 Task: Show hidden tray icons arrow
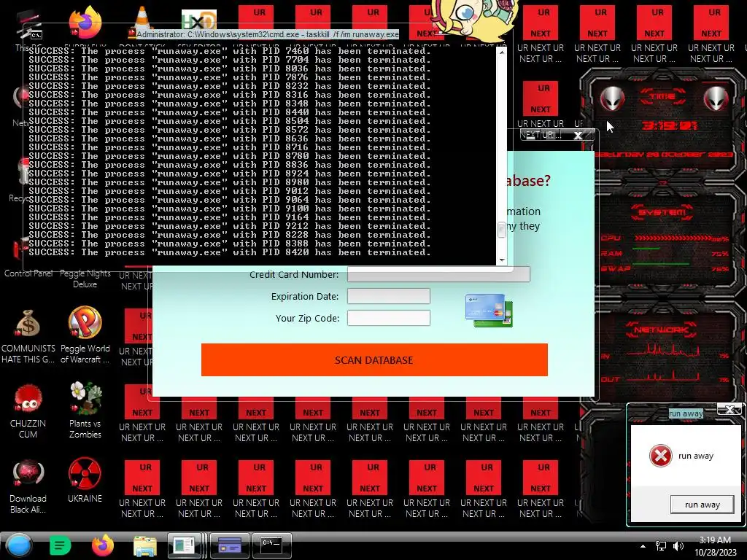[643, 546]
